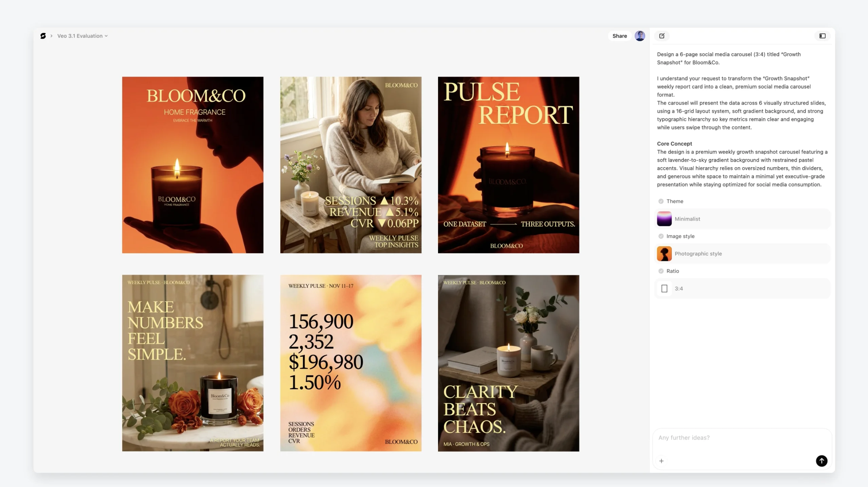Expand the breadcrumb chevron beside the logo

pos(51,36)
